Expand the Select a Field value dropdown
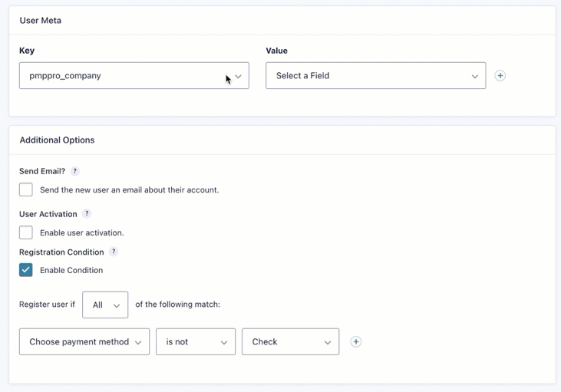The image size is (561, 392). (x=376, y=76)
